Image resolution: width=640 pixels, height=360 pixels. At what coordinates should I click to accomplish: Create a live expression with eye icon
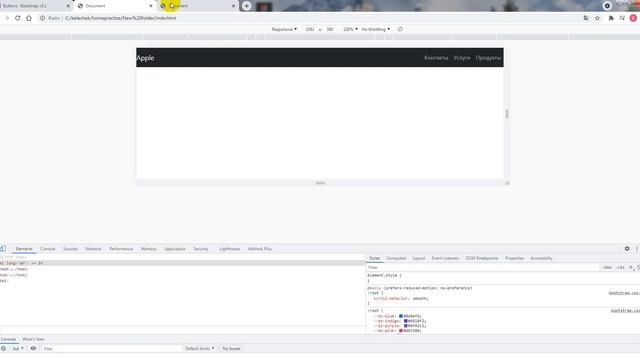(33, 349)
